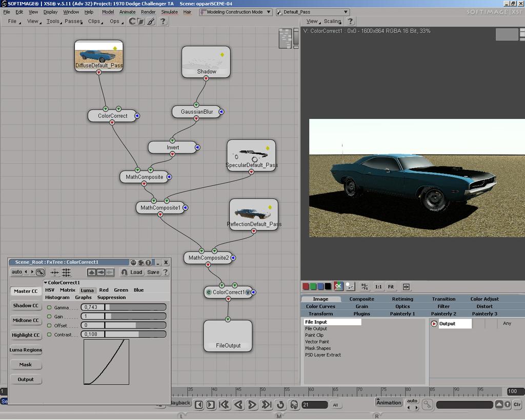The image size is (525, 420).
Task: Click the back-arrow navigation icon in editor
Action: click(x=100, y=272)
